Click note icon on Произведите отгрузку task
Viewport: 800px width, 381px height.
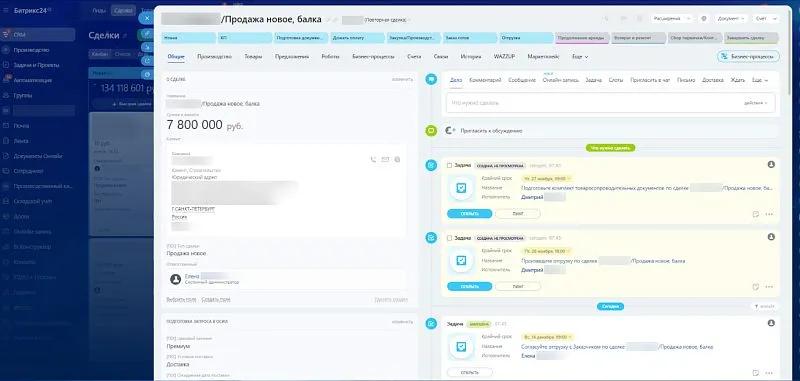[756, 287]
